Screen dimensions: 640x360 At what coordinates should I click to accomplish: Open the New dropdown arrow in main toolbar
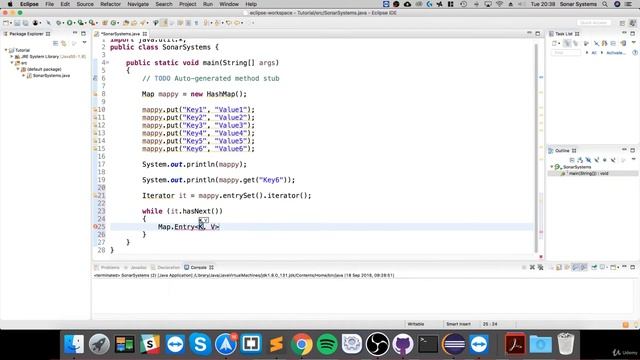click(11, 23)
